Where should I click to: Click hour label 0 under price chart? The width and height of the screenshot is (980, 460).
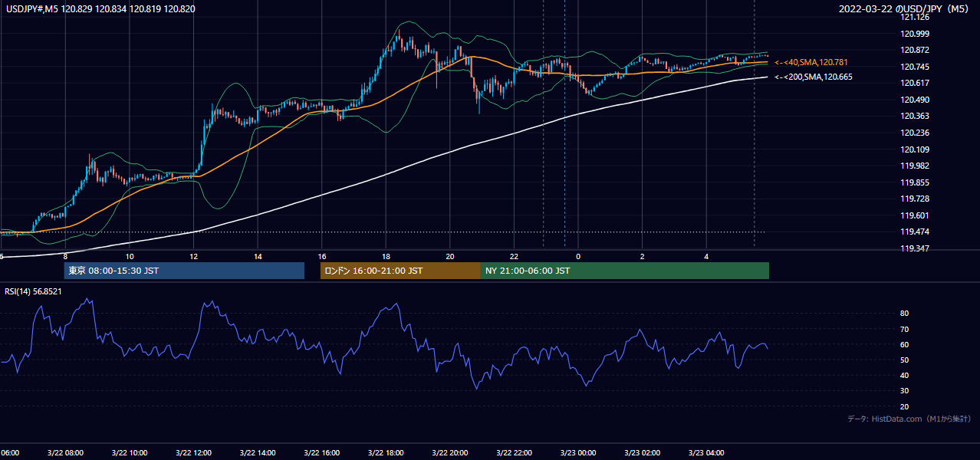click(578, 256)
